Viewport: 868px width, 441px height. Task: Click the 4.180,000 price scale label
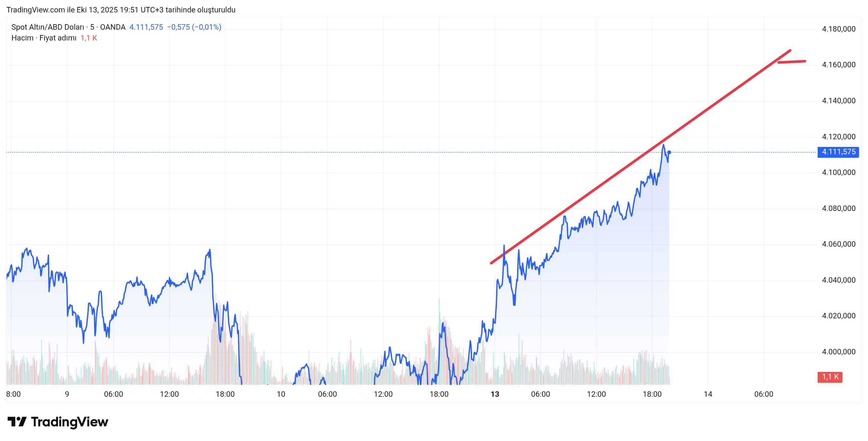point(838,29)
